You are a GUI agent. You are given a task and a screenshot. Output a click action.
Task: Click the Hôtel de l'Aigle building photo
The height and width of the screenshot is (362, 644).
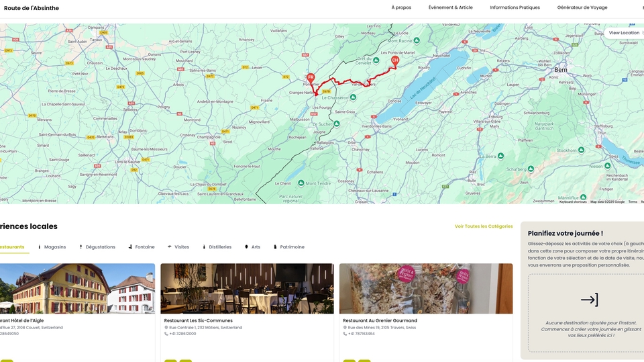coord(77,288)
